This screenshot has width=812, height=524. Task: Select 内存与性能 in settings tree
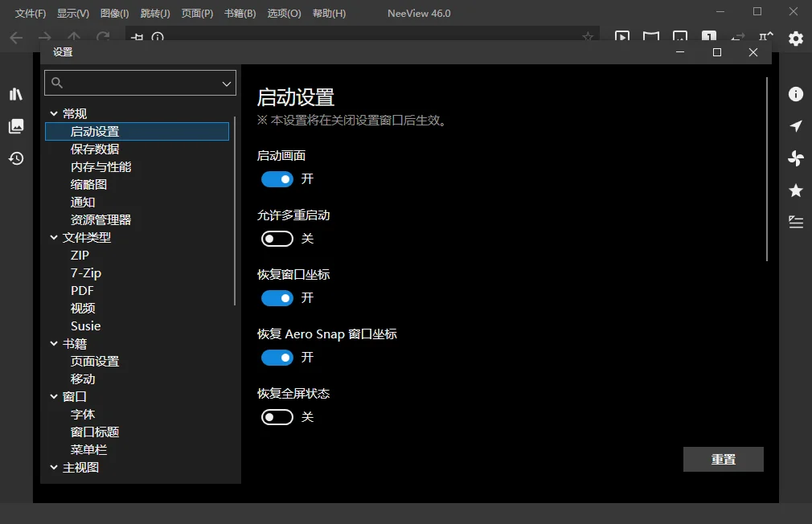click(101, 166)
